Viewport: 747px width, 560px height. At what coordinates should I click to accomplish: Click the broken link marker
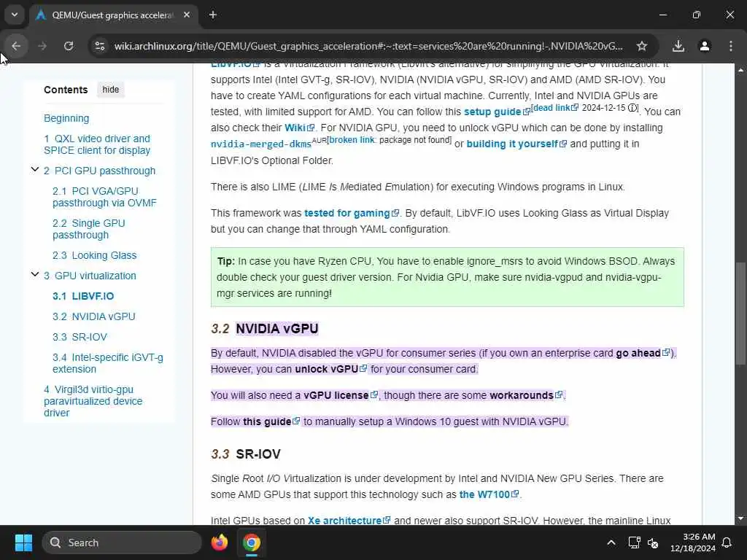pyautogui.click(x=352, y=140)
